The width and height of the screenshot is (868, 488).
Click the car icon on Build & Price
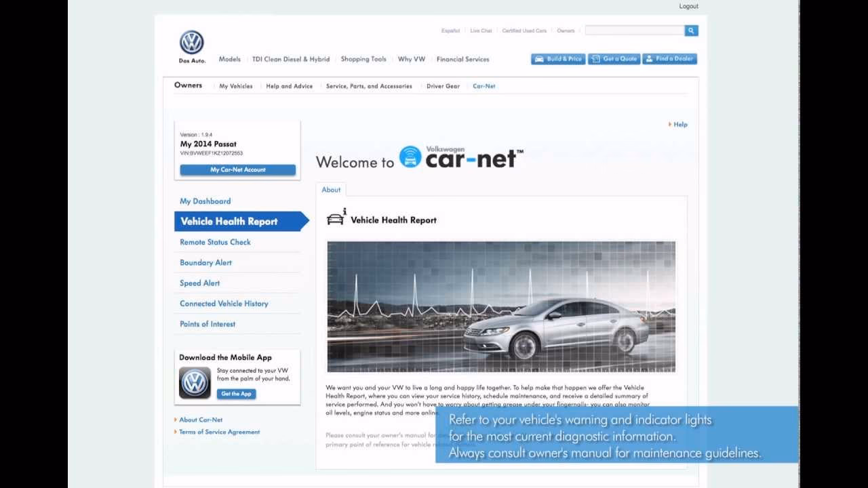click(x=540, y=59)
